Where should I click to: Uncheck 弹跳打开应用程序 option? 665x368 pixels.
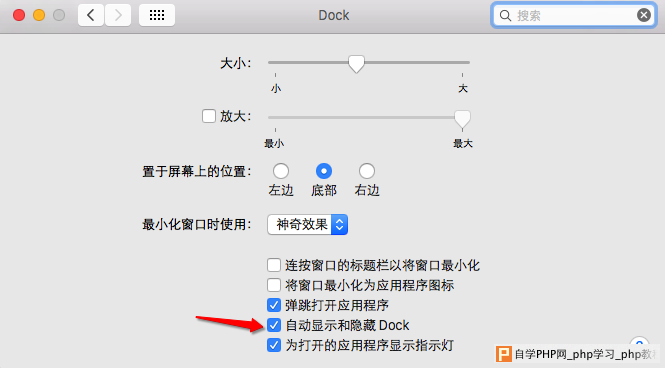[274, 305]
